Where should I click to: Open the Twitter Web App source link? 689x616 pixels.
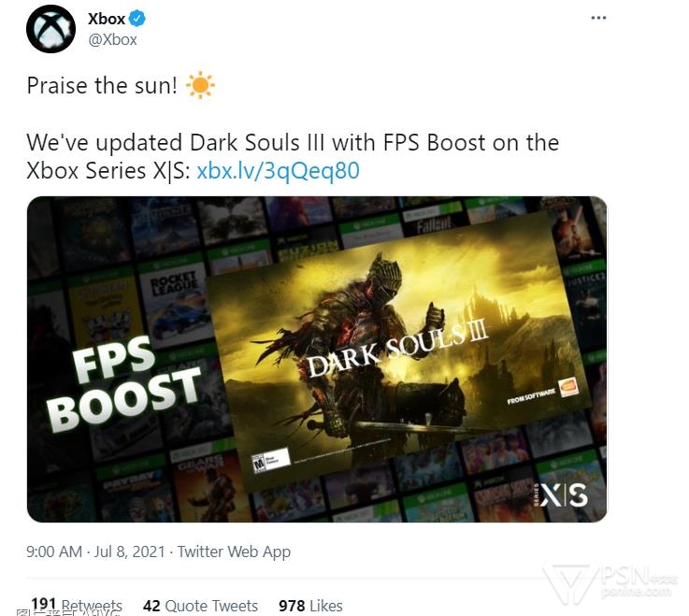(x=235, y=552)
